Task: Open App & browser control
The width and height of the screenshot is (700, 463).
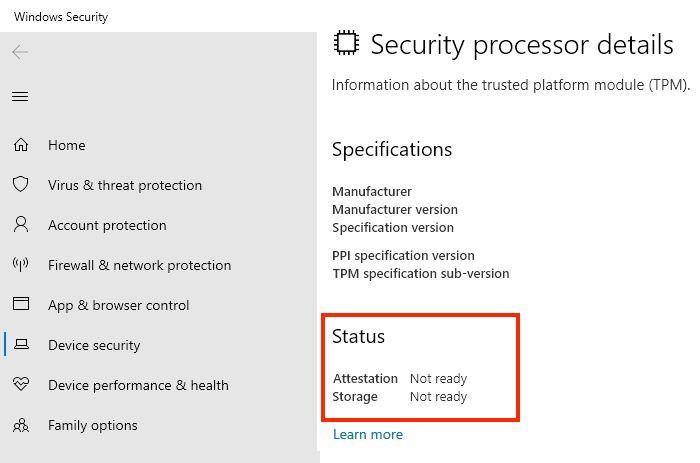Action: click(x=119, y=305)
